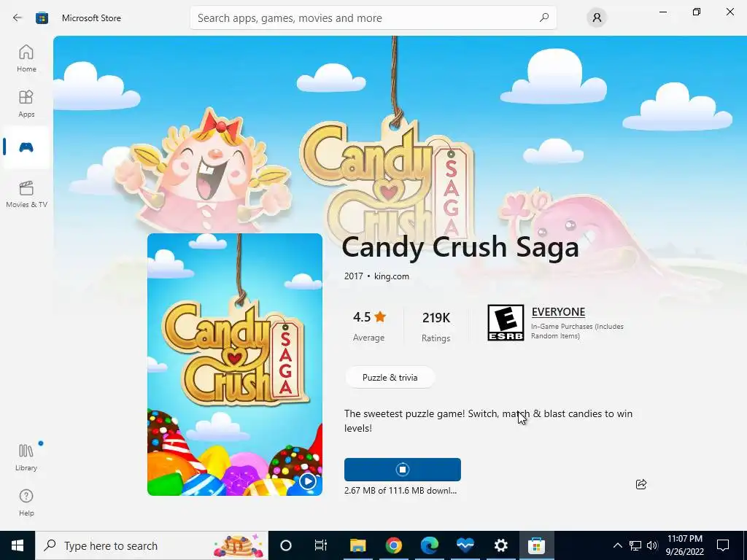Click the Candy Crush Saga poster thumbnail
Screen dimensions: 747x560
[x=234, y=365]
